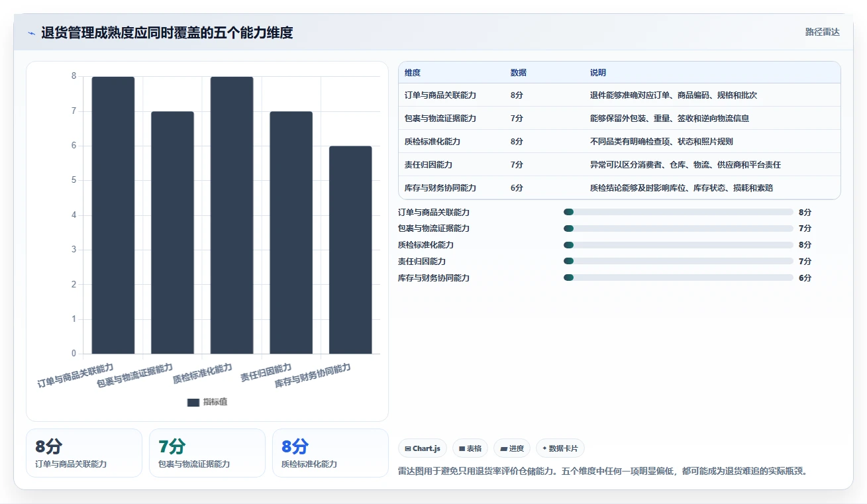Click the 包裹与物流证据能力 progress bar
This screenshot has width=867, height=504.
pos(678,228)
